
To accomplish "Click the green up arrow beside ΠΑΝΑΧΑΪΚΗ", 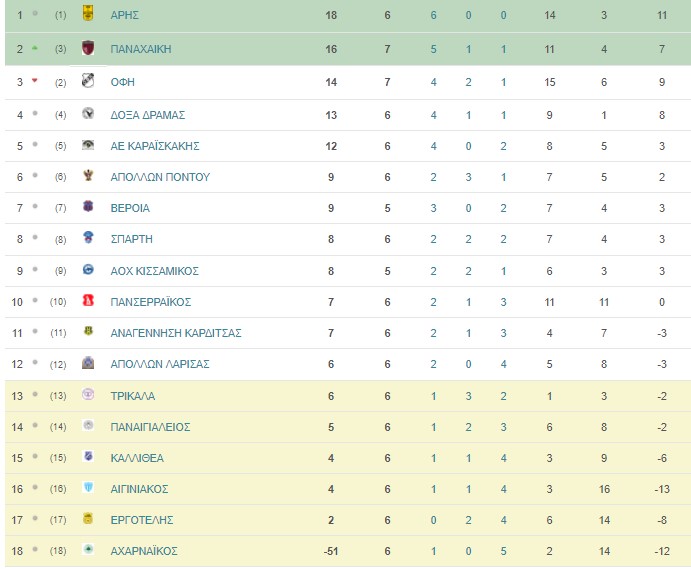I will 35,48.
